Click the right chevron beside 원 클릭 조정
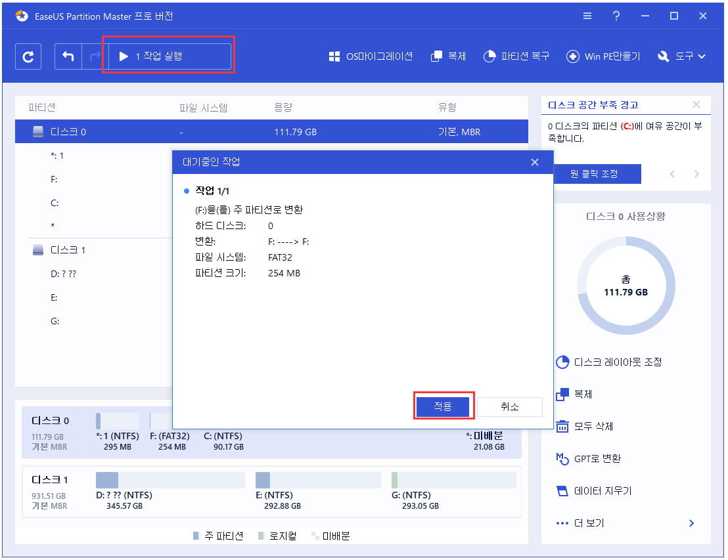 (696, 173)
